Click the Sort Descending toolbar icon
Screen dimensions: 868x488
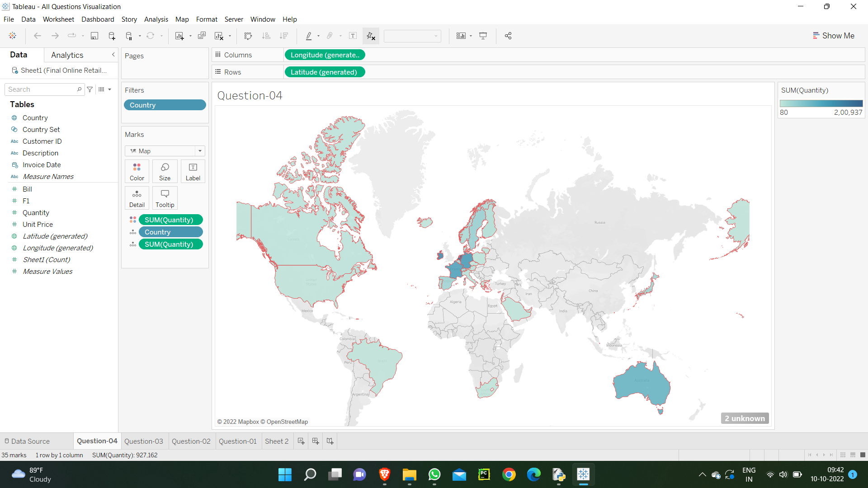tap(284, 36)
